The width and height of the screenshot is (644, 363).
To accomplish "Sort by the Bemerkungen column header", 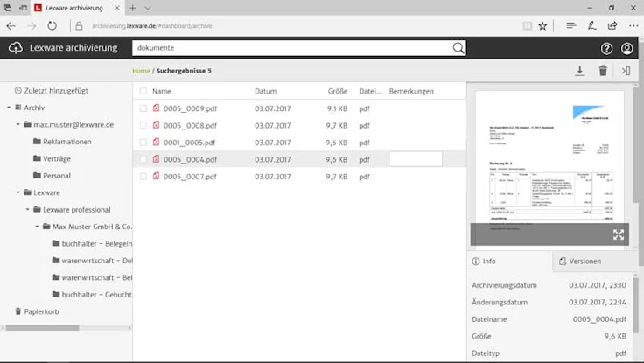I will pos(411,91).
